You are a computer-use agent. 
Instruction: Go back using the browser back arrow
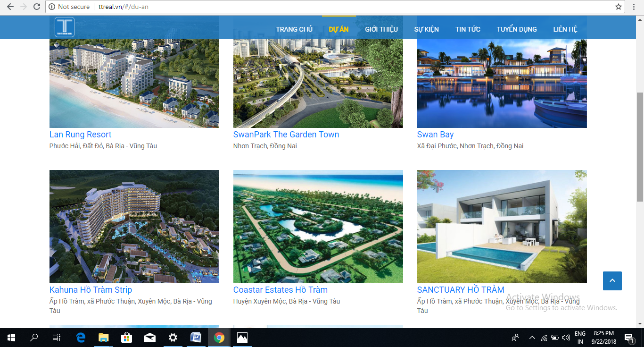coord(10,7)
